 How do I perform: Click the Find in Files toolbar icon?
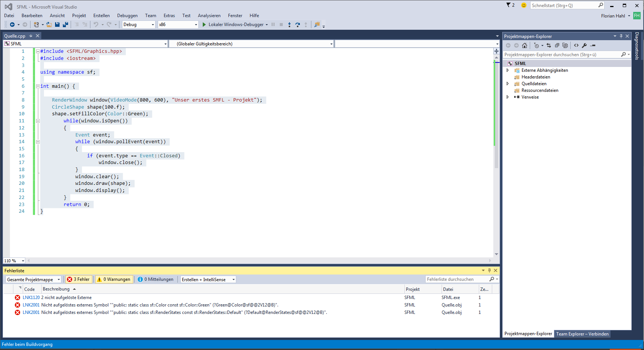point(317,25)
